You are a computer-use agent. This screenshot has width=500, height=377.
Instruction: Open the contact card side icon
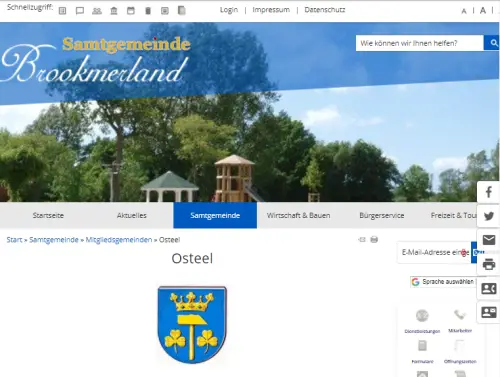(489, 312)
